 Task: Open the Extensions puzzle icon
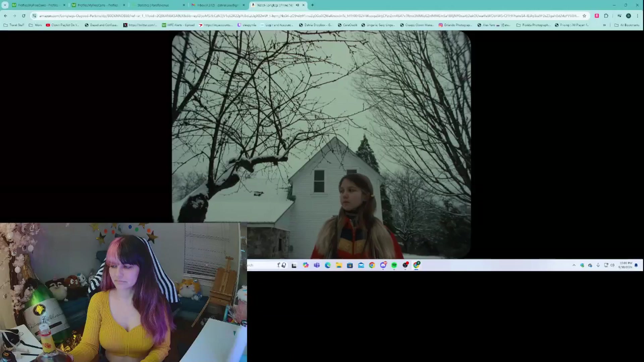pos(606,16)
